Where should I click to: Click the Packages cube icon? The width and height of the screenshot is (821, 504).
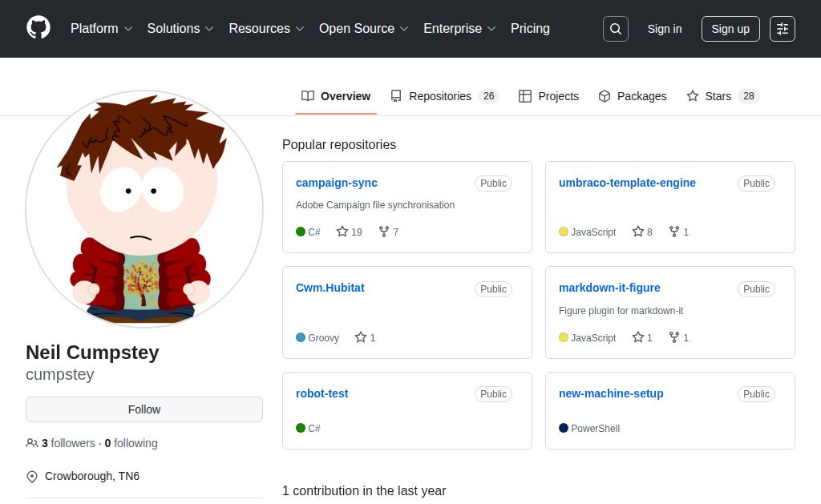(x=605, y=96)
